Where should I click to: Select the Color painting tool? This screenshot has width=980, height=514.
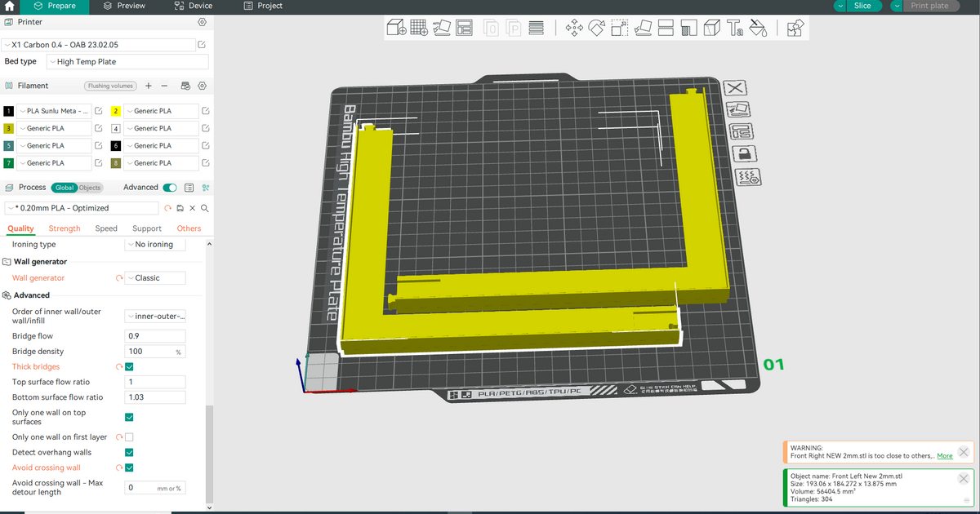pyautogui.click(x=757, y=27)
